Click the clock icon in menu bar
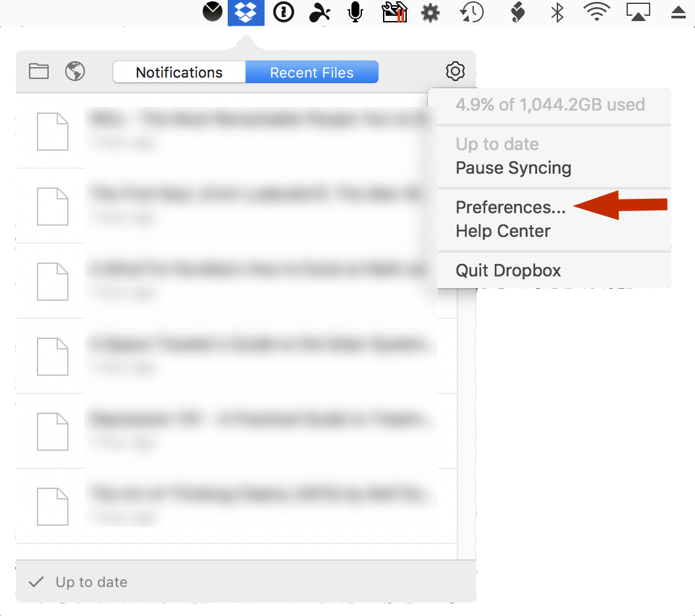Image resolution: width=695 pixels, height=616 pixels. point(212,12)
